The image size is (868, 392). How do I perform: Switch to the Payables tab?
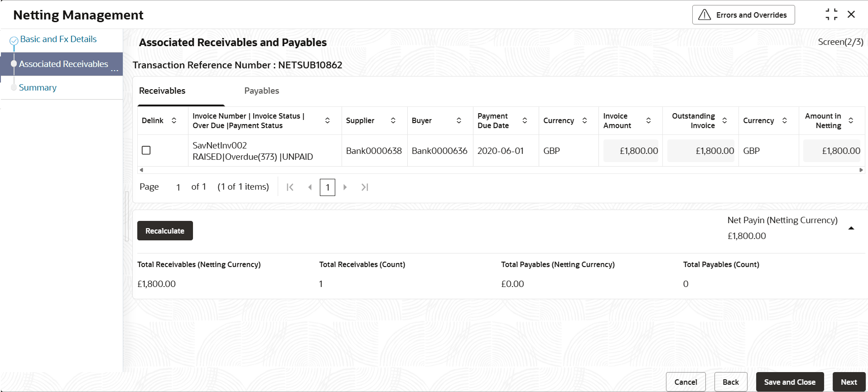261,91
